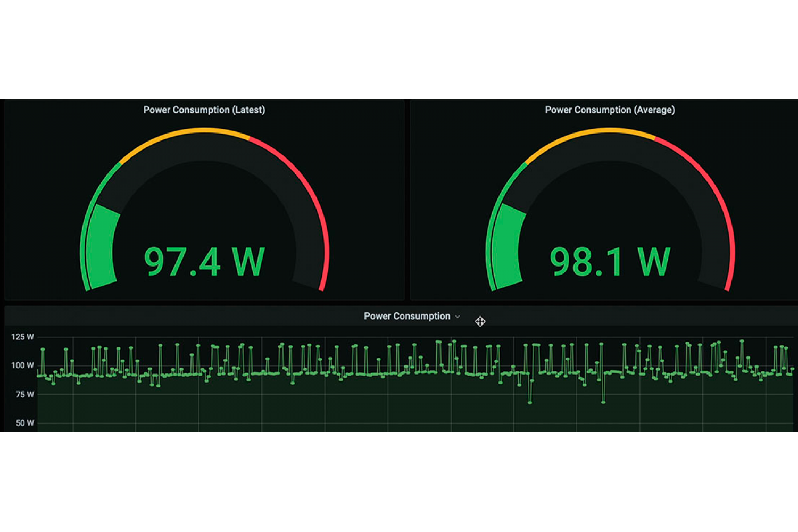
Task: Open the Power Consumption panel title menu
Action: point(407,316)
